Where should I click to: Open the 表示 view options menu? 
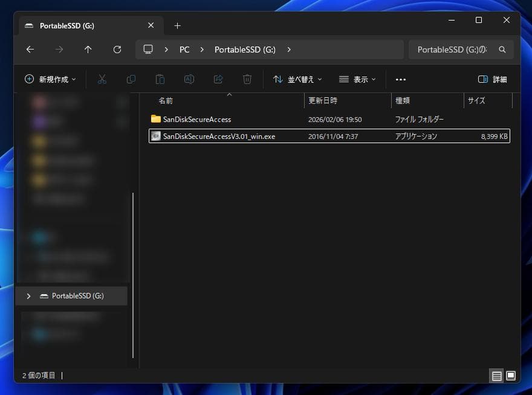(x=356, y=79)
